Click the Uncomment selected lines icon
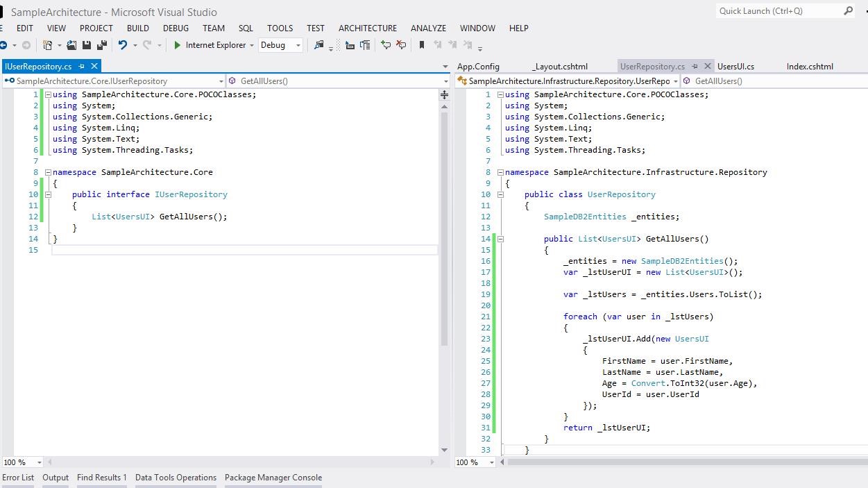Viewport: 868px width, 488px height. 401,45
